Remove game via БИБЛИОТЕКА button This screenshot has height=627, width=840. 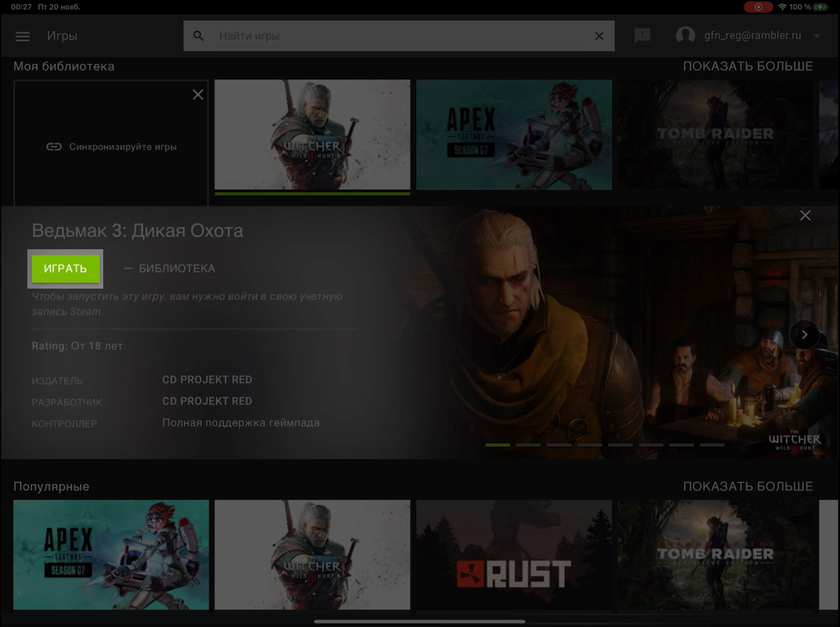[x=169, y=268]
